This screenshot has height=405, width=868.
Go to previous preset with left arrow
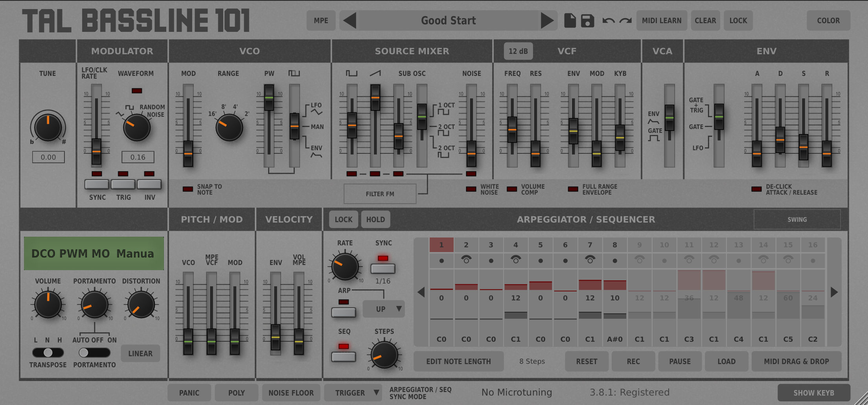pyautogui.click(x=349, y=20)
